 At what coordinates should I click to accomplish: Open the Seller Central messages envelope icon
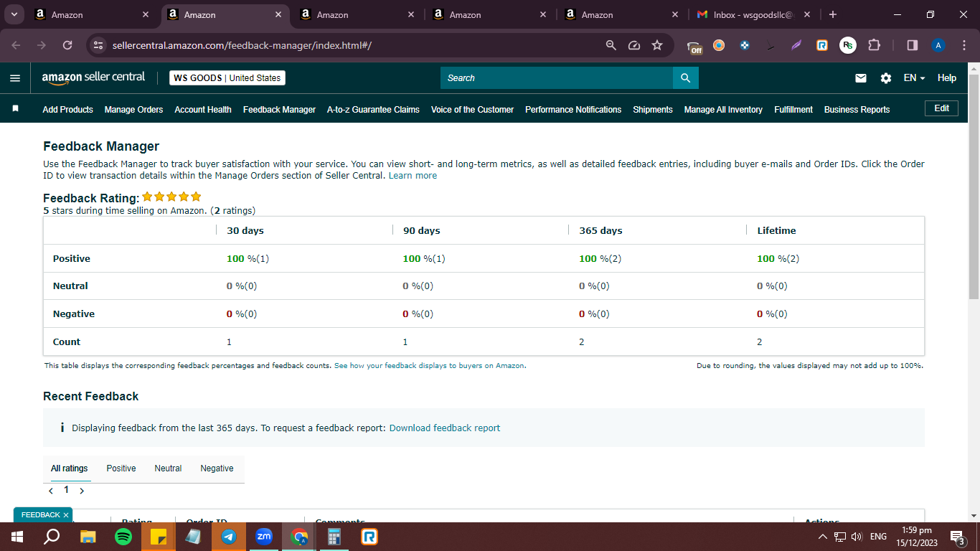[861, 78]
